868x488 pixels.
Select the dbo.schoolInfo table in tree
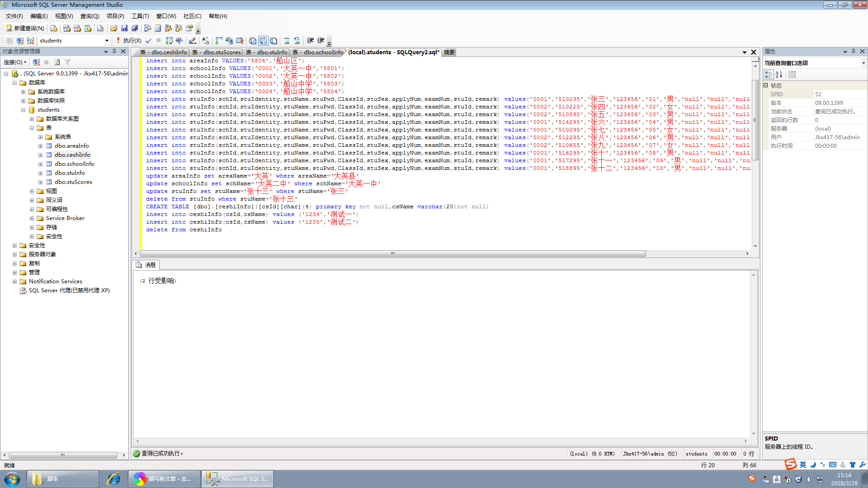[74, 164]
